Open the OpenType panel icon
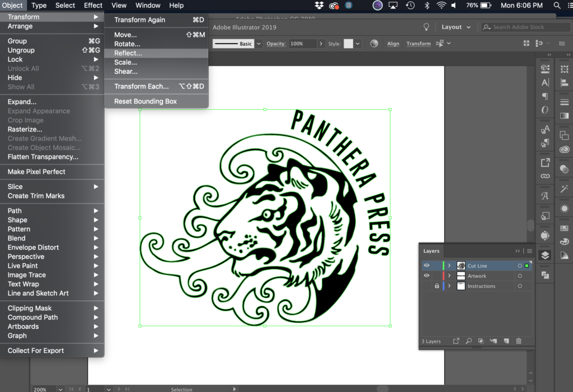Screen dimensions: 573x392 [545, 110]
